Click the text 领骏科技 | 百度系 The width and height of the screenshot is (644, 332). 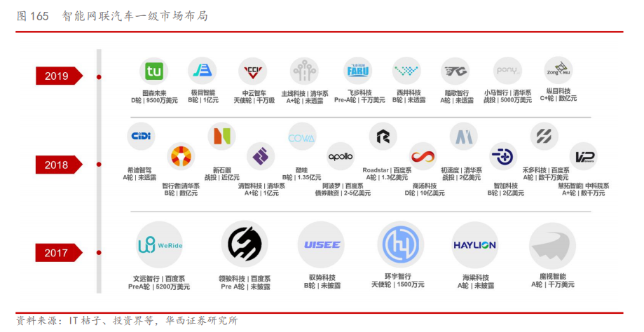(245, 279)
